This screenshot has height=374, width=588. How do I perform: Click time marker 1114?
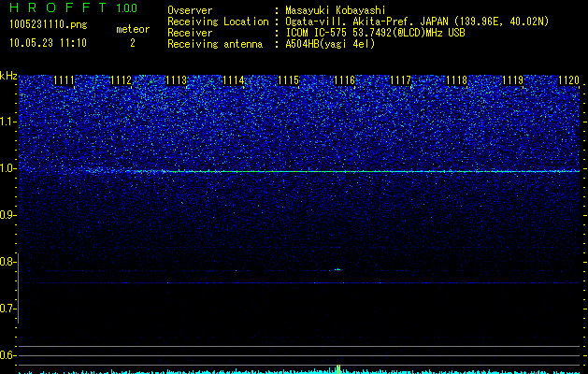point(234,80)
